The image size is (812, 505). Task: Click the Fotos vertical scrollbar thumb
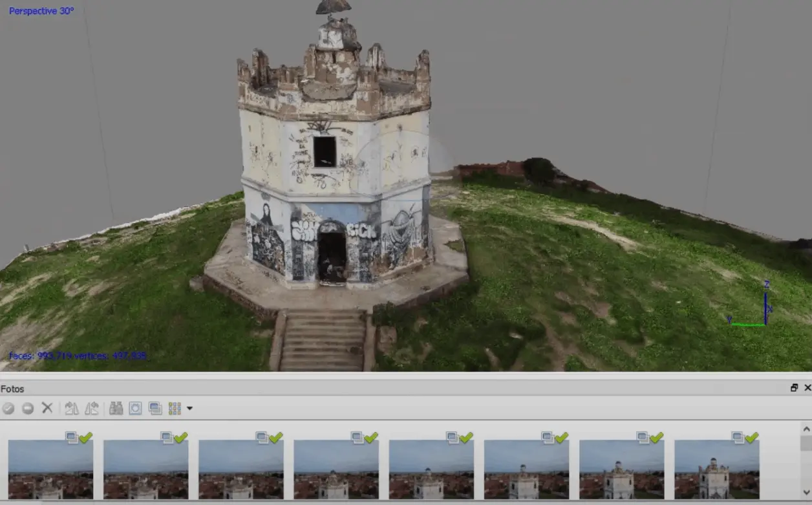click(x=806, y=443)
